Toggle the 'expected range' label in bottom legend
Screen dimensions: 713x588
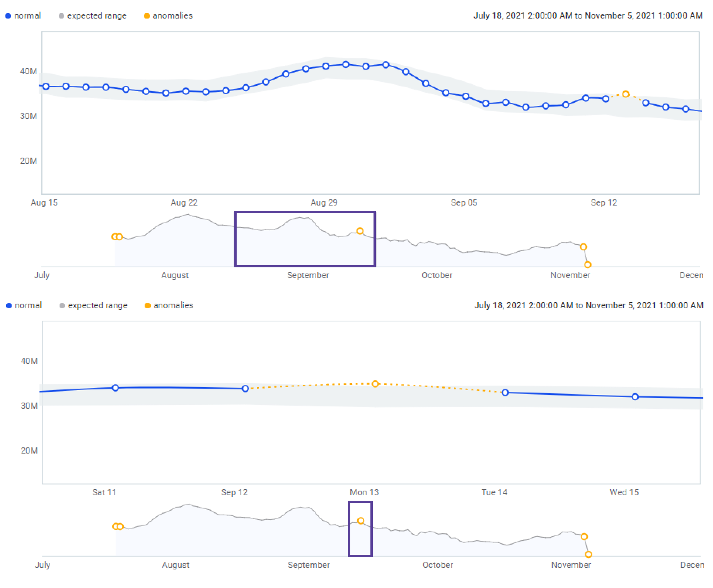(97, 306)
